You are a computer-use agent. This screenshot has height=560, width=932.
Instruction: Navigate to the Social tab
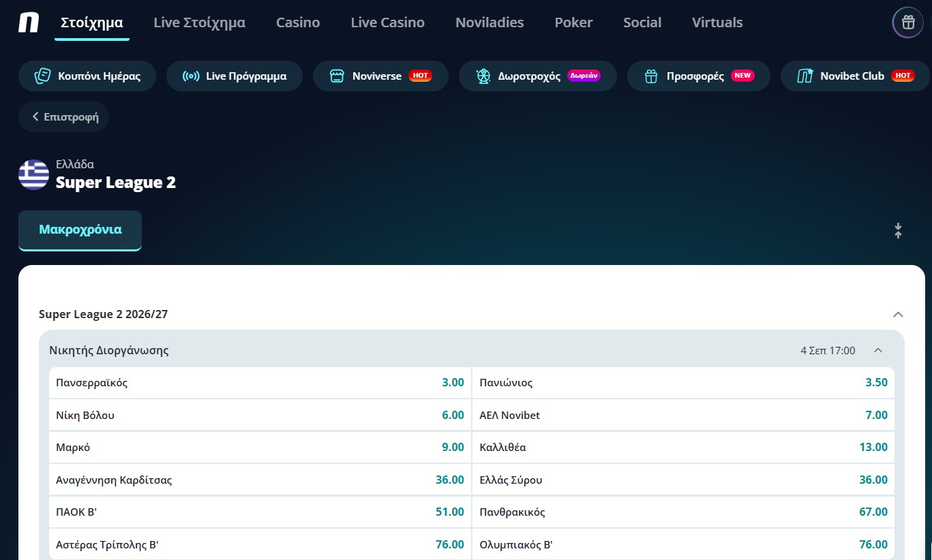642,22
